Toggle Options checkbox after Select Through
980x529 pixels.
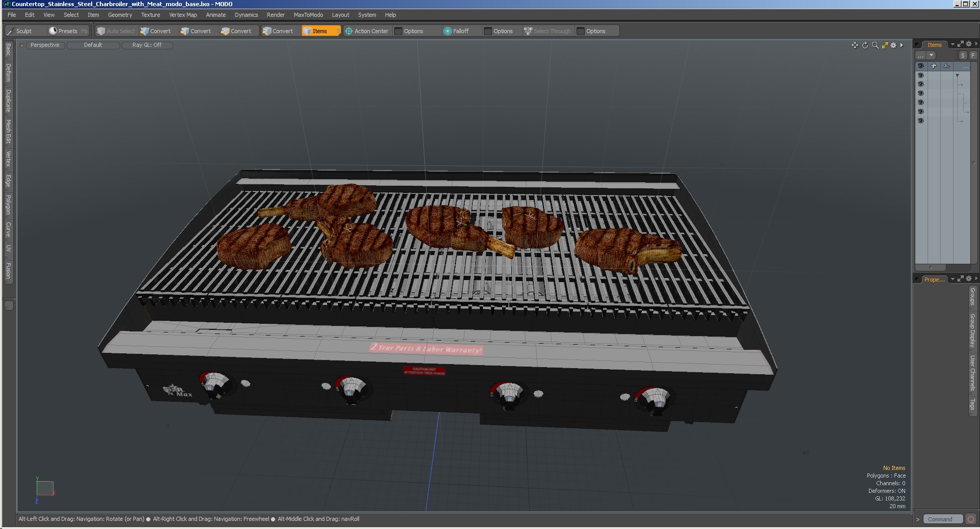(x=580, y=31)
